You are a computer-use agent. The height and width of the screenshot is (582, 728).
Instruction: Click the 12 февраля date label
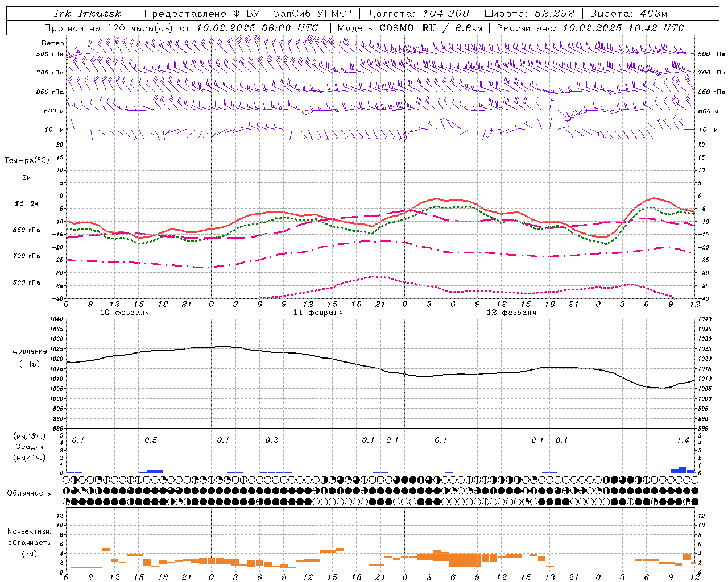[x=511, y=313]
